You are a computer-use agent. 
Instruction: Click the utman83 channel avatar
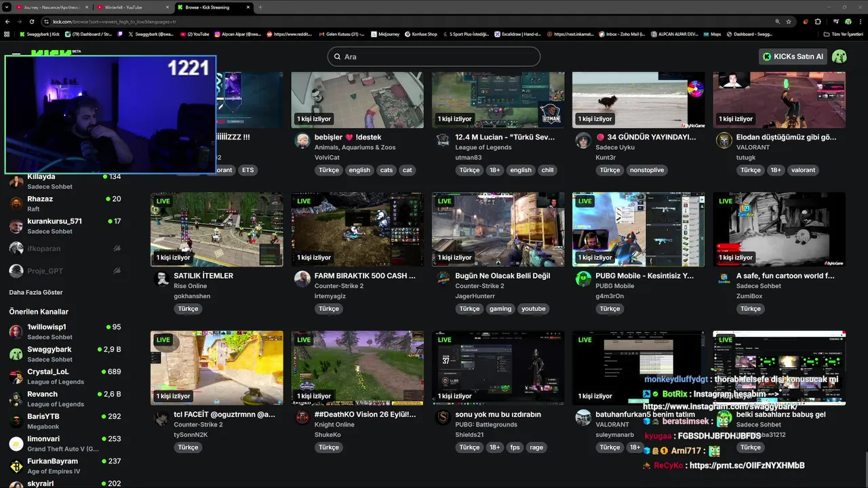pos(443,140)
